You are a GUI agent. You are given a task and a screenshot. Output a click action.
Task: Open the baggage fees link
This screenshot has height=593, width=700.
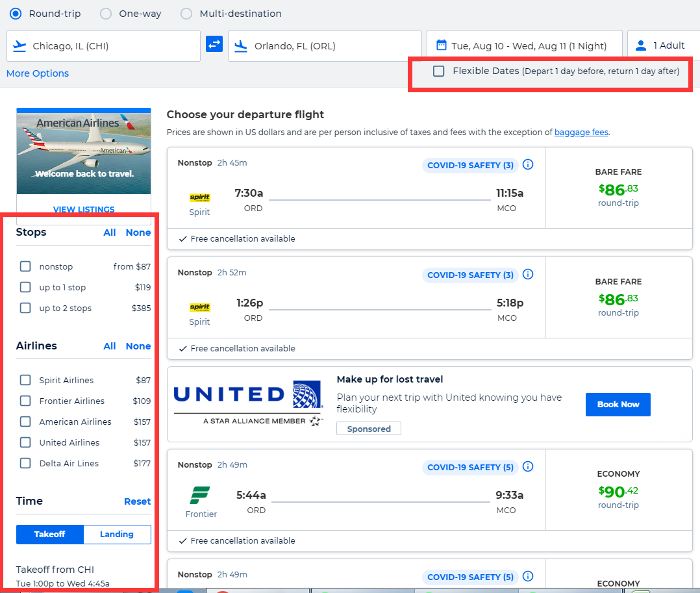(x=581, y=132)
